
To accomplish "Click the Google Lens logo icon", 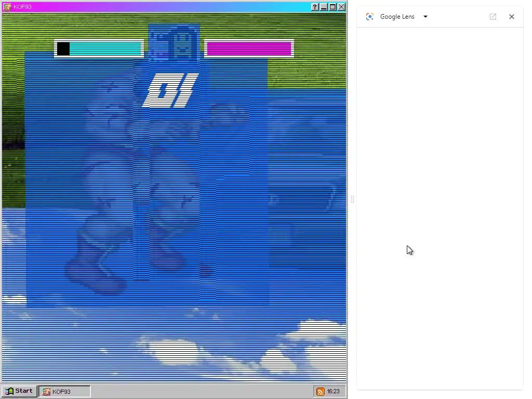I will (x=370, y=17).
